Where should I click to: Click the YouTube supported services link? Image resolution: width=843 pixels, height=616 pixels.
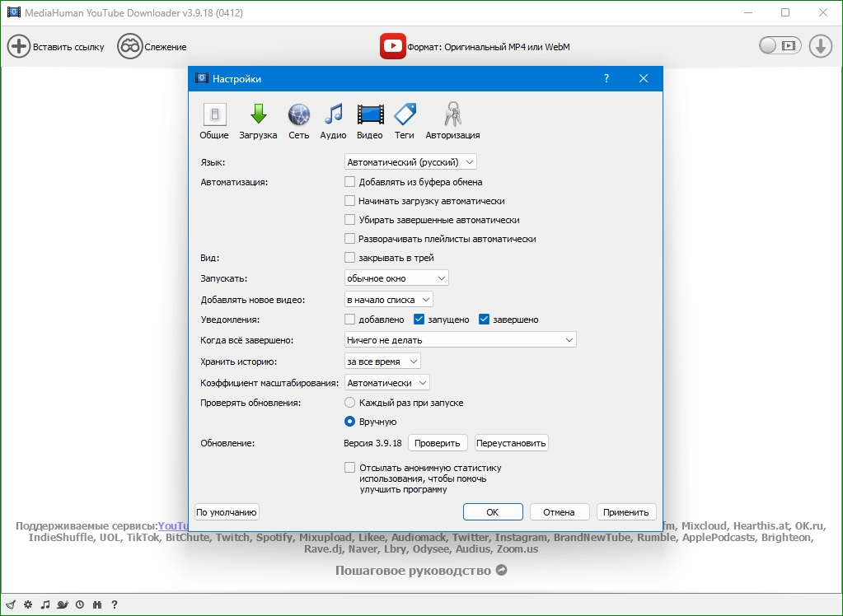(x=173, y=525)
